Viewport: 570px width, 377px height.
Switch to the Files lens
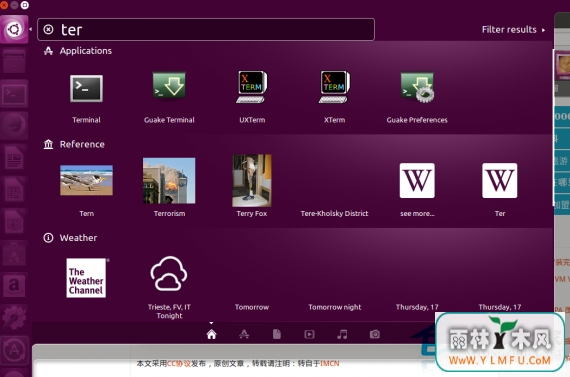pos(277,334)
